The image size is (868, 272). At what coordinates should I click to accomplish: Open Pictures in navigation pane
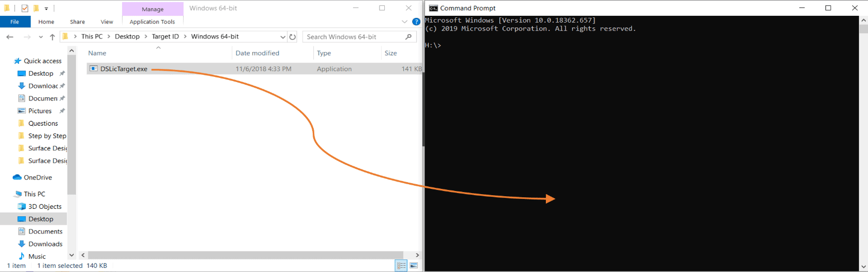coord(39,111)
